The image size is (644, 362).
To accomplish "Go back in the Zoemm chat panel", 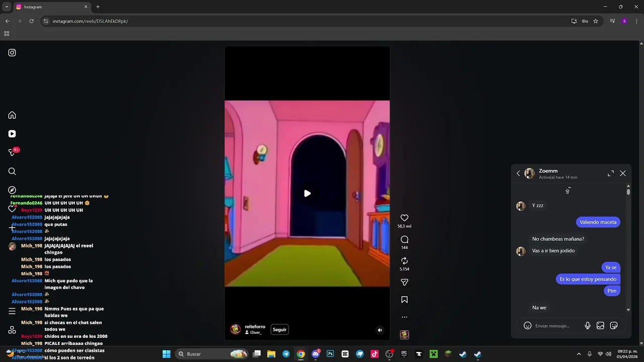I will (x=518, y=173).
